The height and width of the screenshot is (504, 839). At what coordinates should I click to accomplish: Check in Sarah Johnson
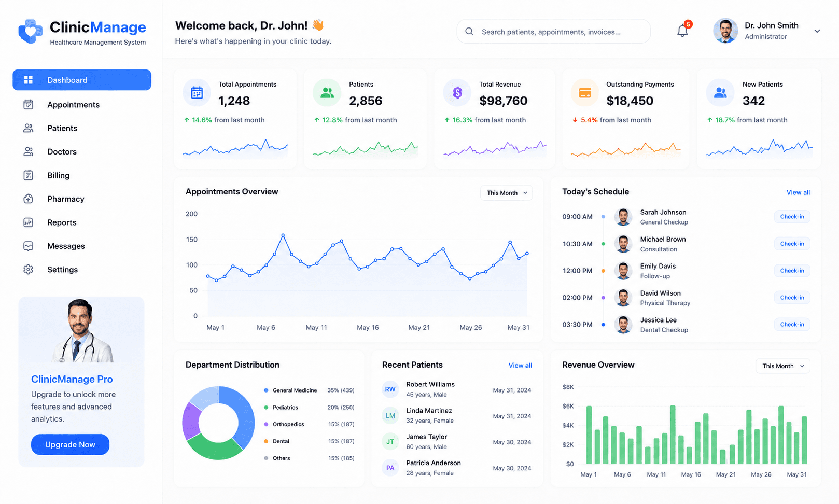(x=792, y=217)
